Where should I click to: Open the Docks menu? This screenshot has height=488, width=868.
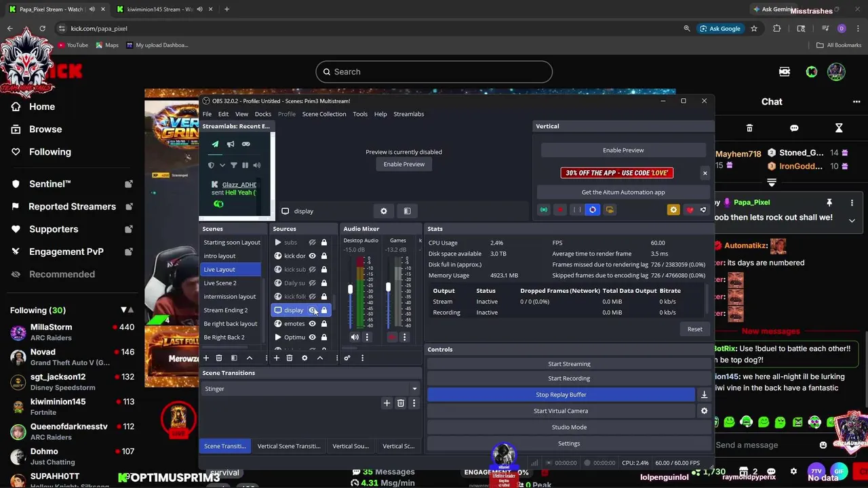click(263, 114)
